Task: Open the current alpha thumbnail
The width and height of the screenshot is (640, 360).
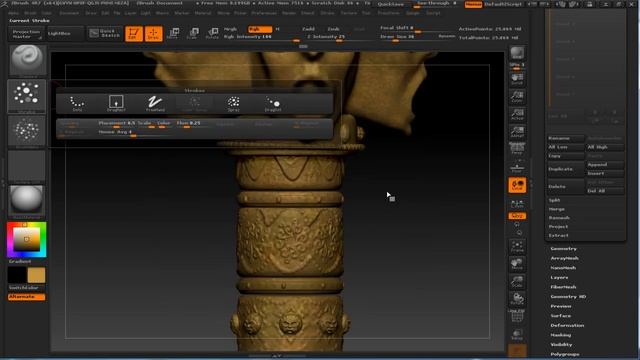Action: click(x=27, y=131)
